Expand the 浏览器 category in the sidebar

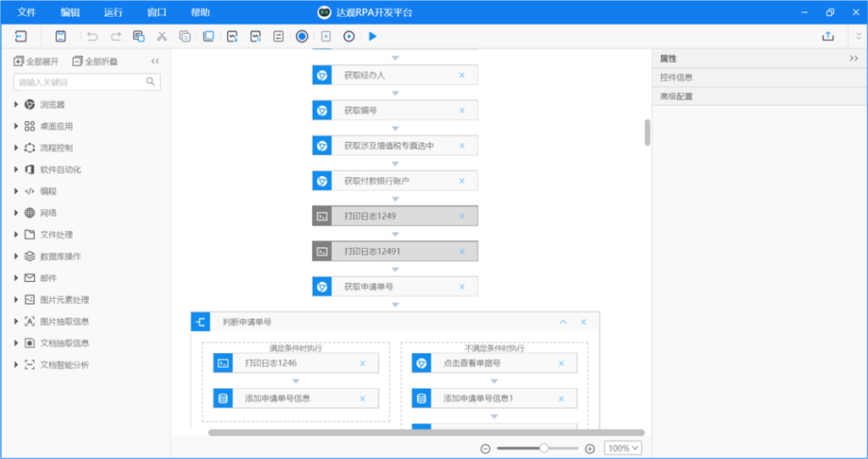pyautogui.click(x=16, y=105)
